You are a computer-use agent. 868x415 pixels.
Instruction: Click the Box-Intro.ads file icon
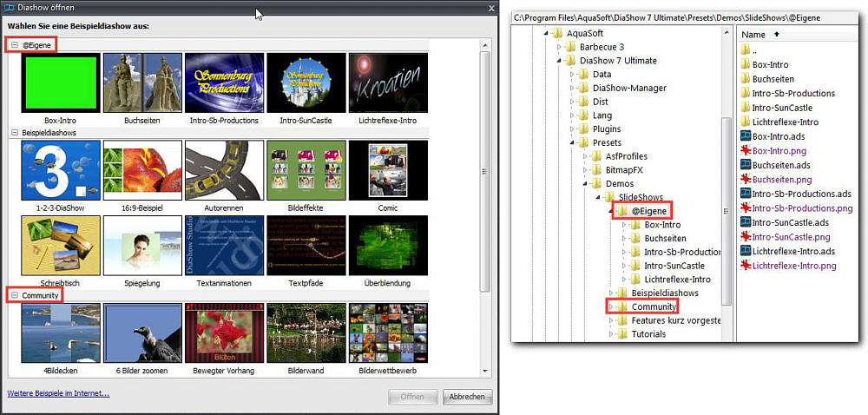point(745,136)
